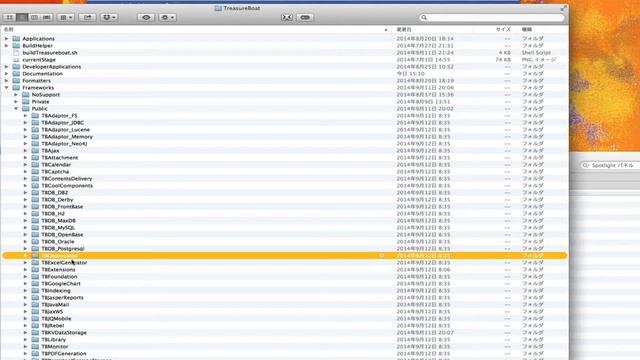The width and height of the screenshot is (640, 360).
Task: Select the TBIndexing folder row
Action: 284,291
